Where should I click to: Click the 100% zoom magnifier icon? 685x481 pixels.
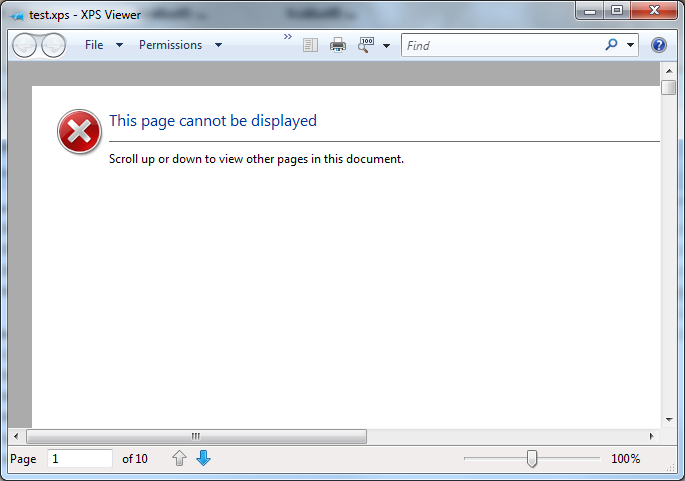point(366,45)
